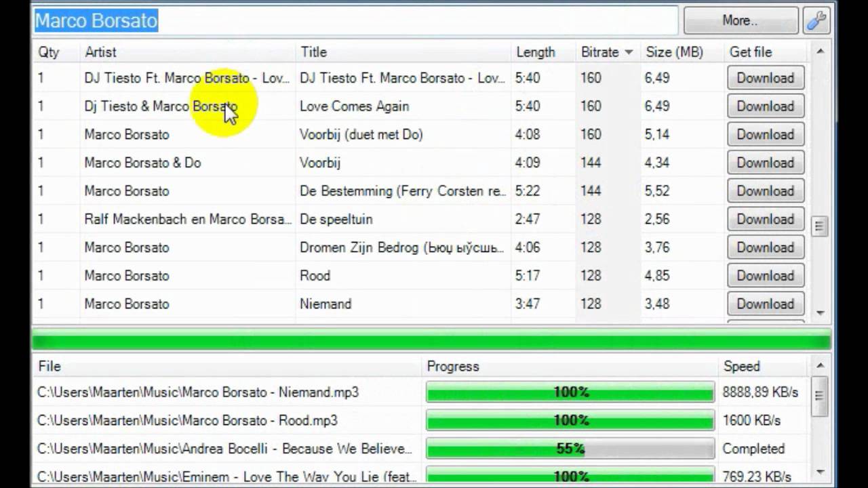
Task: Click the Title column header
Action: pos(314,52)
